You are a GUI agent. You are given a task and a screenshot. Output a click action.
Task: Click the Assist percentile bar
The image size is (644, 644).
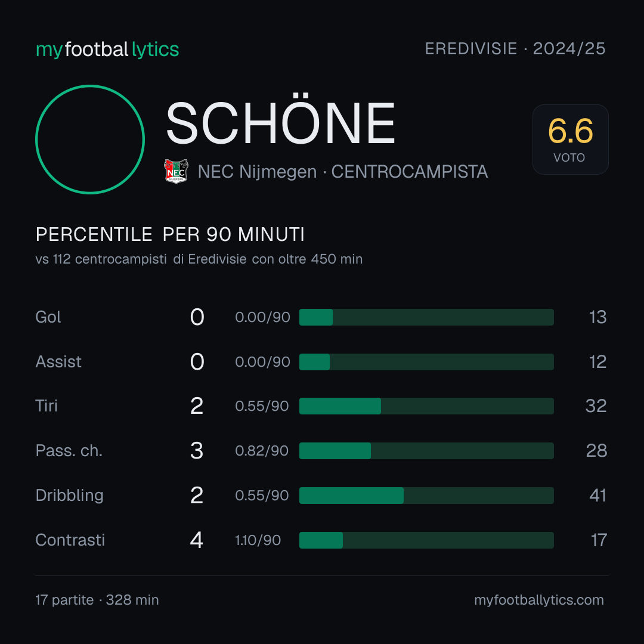coord(426,362)
